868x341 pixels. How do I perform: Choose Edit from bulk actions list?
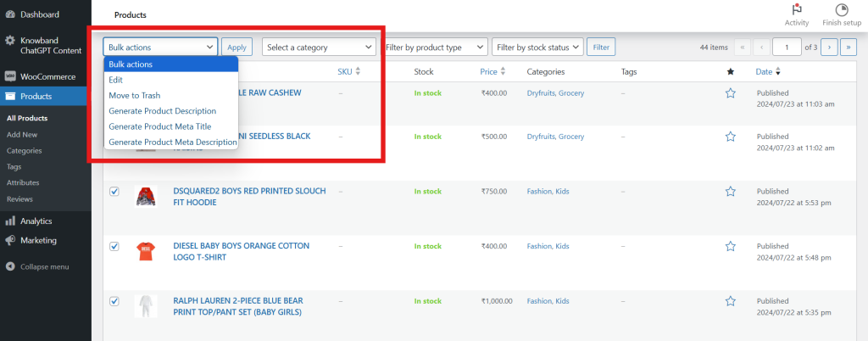(171, 80)
